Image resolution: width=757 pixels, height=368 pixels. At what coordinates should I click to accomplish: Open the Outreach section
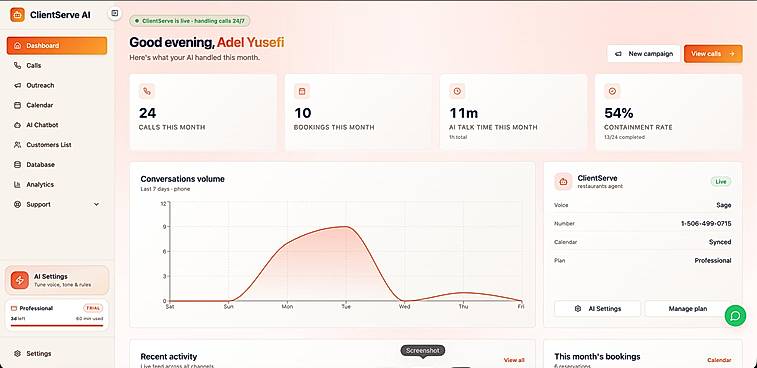tap(57, 85)
